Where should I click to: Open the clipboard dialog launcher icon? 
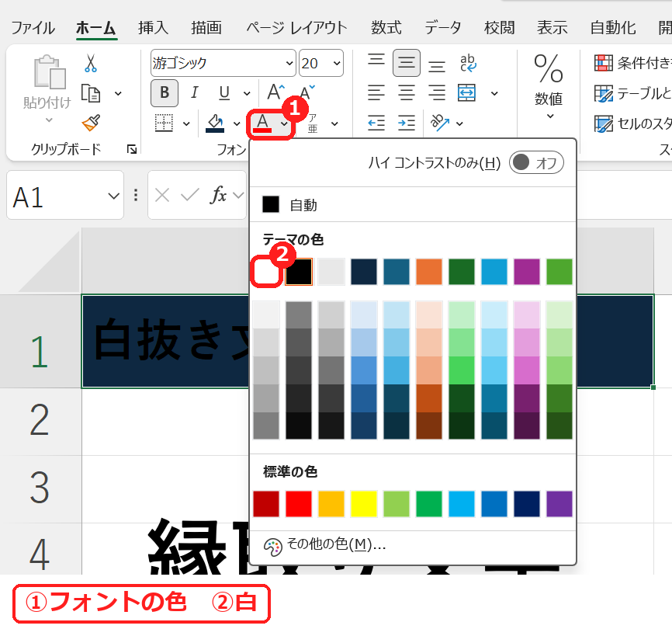click(132, 149)
